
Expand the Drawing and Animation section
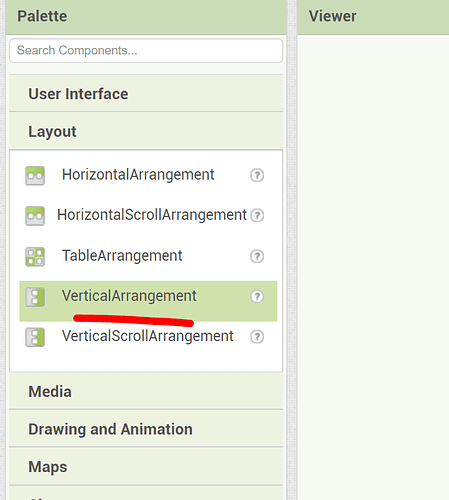(146, 429)
